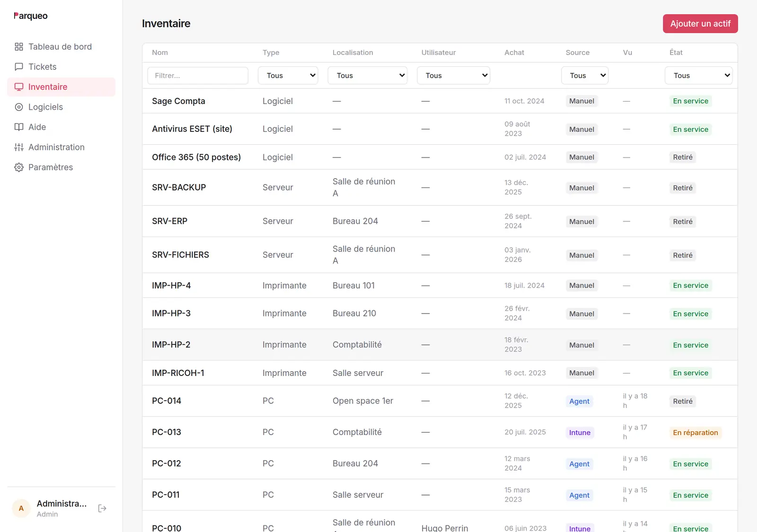
Task: Focus the Nom filter text field
Action: [x=198, y=76]
